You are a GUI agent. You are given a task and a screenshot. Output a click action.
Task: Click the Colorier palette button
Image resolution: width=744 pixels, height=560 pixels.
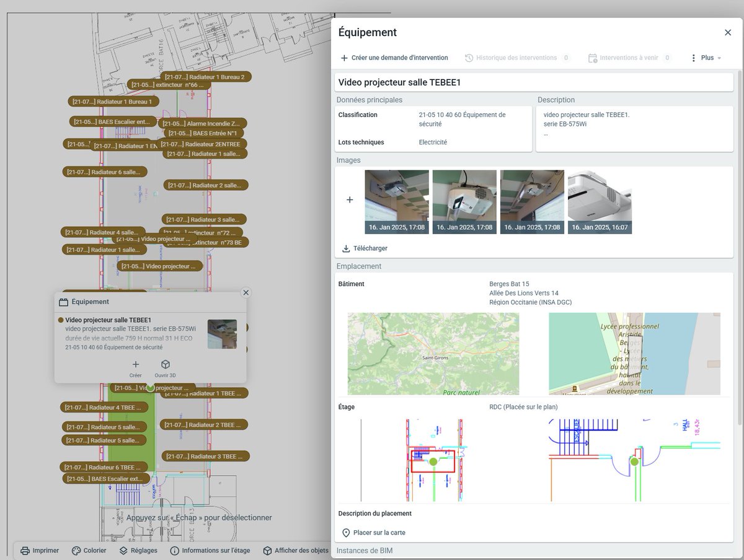[89, 550]
